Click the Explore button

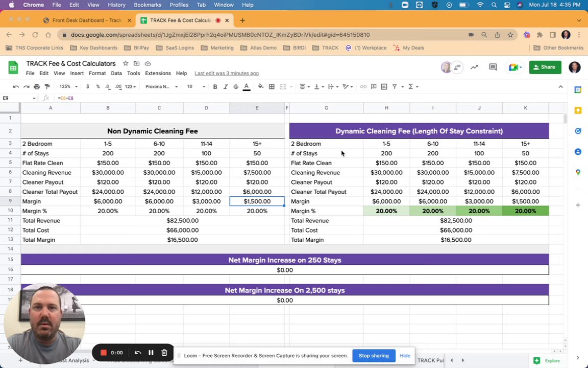click(x=548, y=360)
